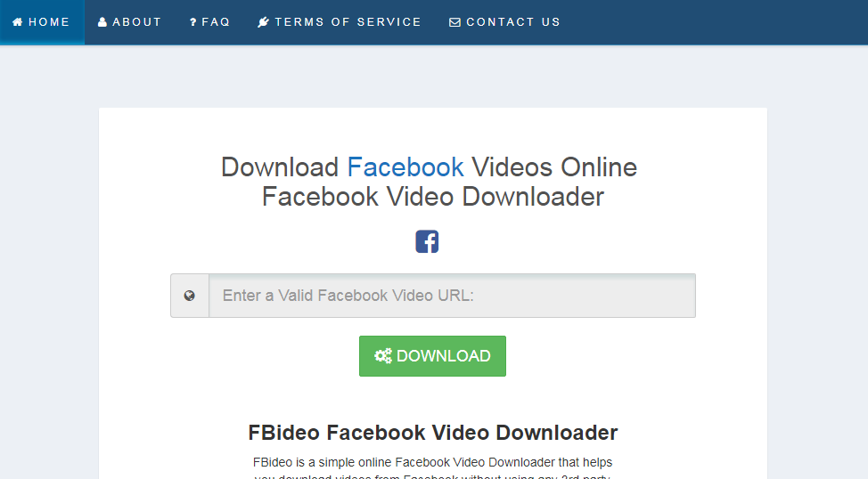
Task: Click the blue Facebook logo icon
Action: [x=427, y=241]
